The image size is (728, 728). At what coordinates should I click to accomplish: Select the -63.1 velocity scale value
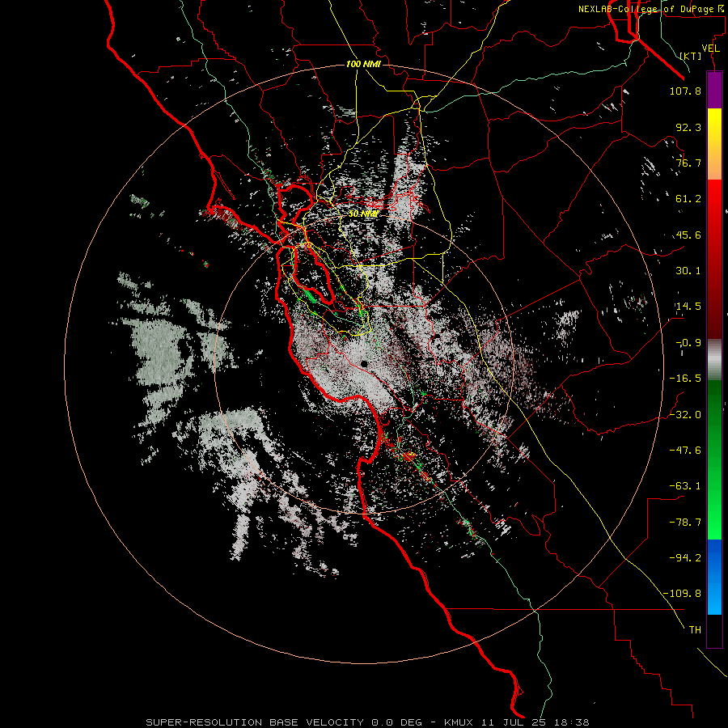click(685, 486)
